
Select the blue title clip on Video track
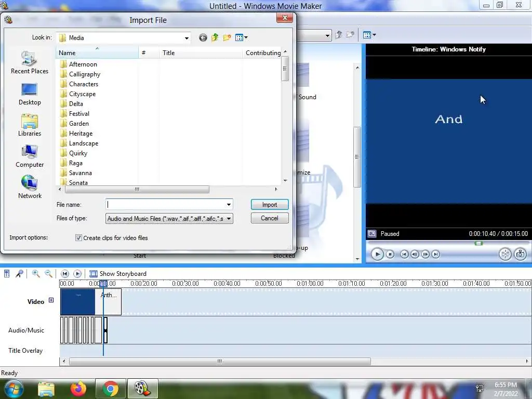[x=78, y=302]
